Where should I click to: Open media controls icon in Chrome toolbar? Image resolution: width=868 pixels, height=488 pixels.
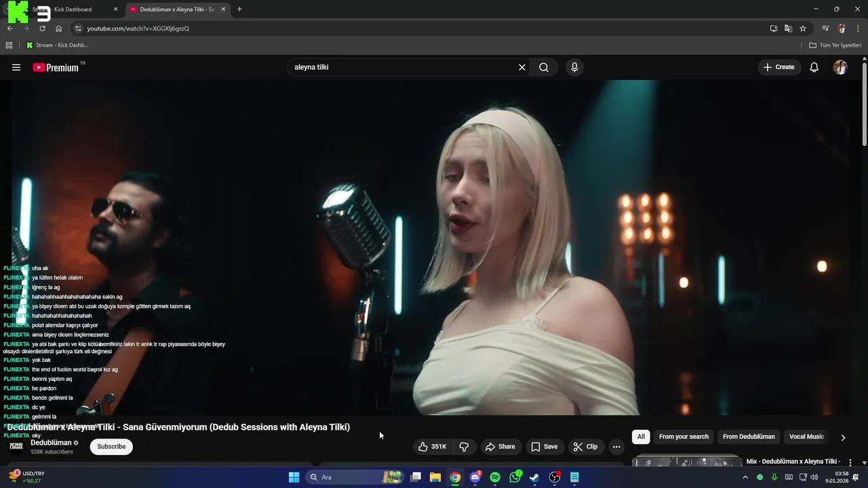pos(825,28)
